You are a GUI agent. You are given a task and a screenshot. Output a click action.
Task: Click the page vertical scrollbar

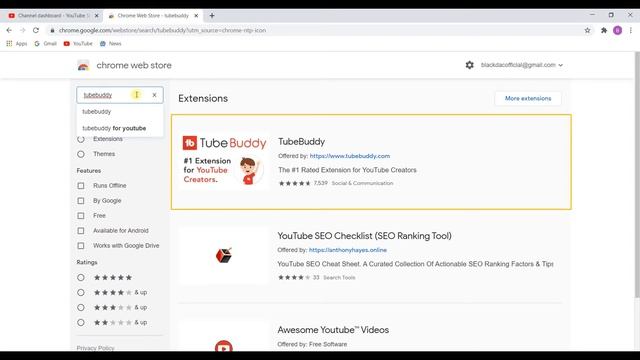click(x=637, y=176)
